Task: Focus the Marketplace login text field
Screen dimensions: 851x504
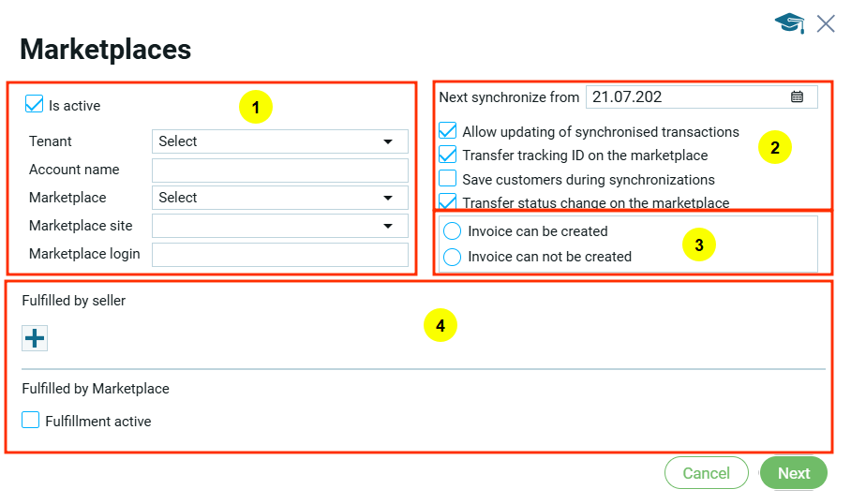Action: pyautogui.click(x=279, y=254)
